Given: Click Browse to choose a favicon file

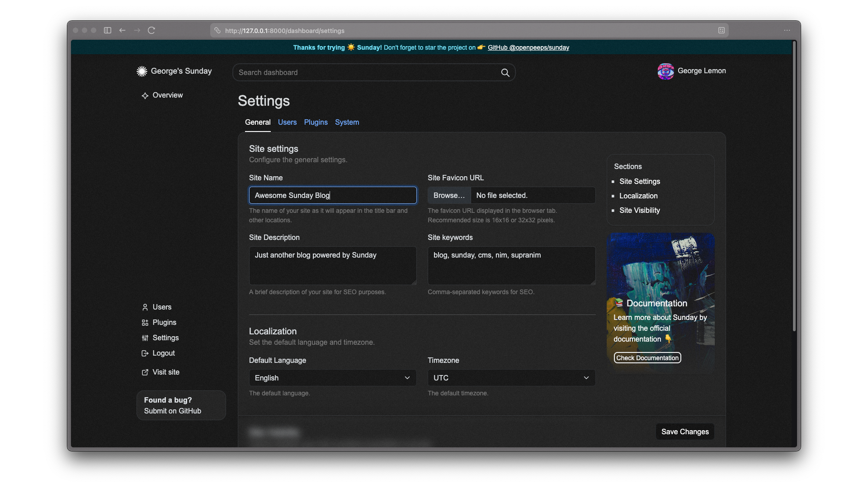Looking at the screenshot, I should click(x=448, y=195).
